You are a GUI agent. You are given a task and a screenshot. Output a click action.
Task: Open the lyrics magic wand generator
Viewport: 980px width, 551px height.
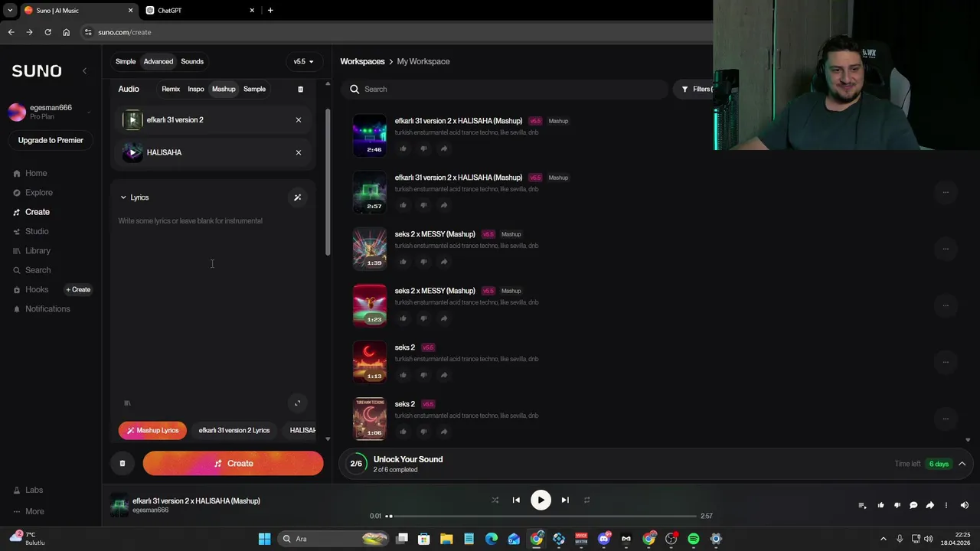click(x=298, y=197)
